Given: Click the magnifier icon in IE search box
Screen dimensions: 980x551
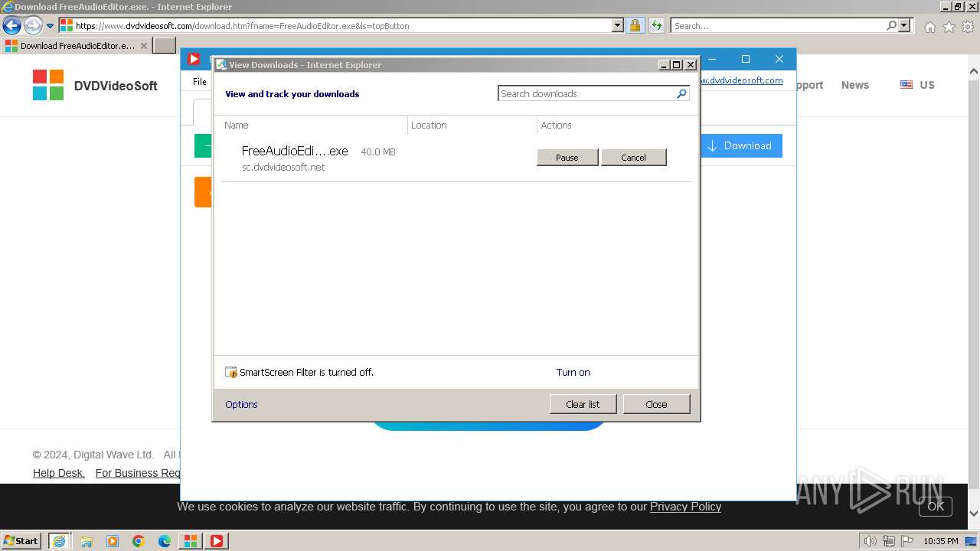Looking at the screenshot, I should click(x=891, y=25).
